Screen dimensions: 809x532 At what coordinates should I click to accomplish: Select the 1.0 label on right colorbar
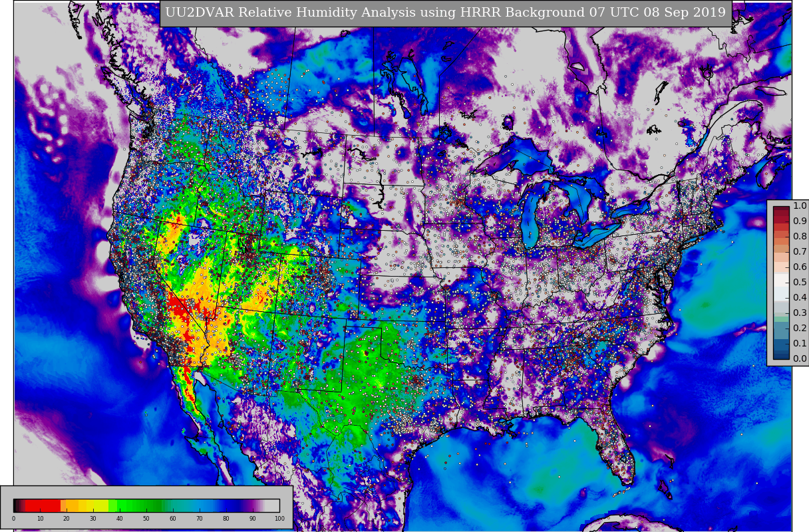(x=800, y=206)
